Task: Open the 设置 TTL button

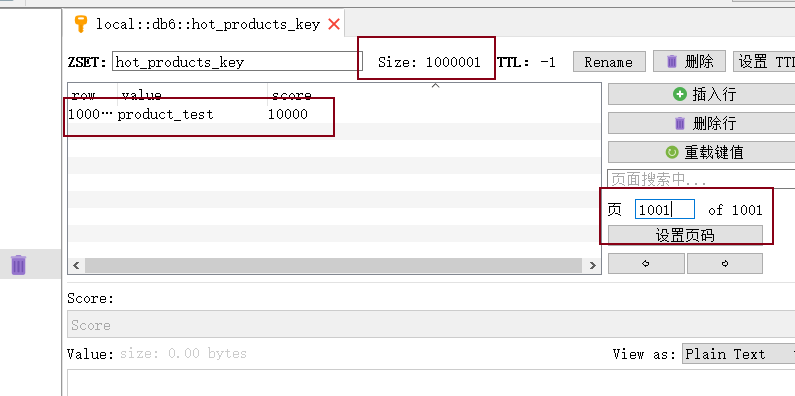Action: click(764, 62)
